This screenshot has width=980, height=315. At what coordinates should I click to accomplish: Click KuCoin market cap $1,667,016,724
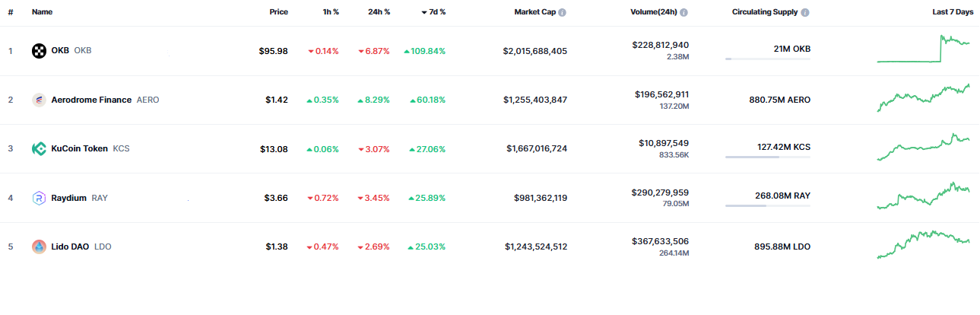(x=537, y=149)
